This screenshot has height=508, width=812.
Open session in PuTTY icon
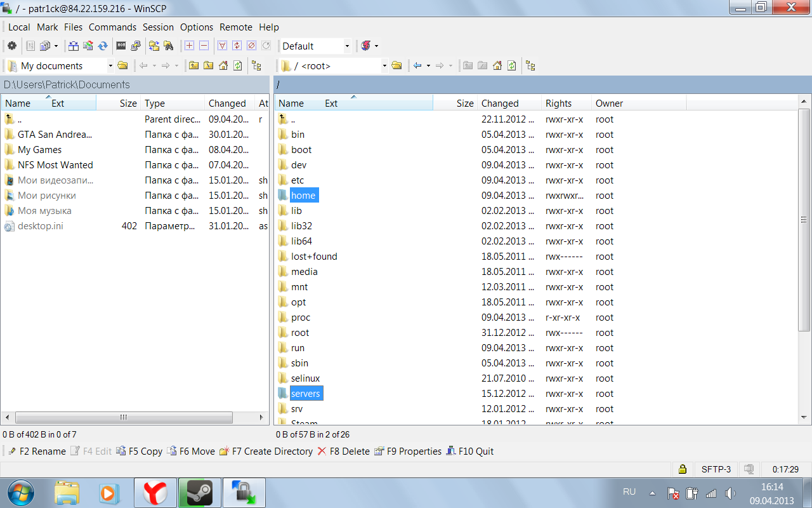click(x=136, y=46)
